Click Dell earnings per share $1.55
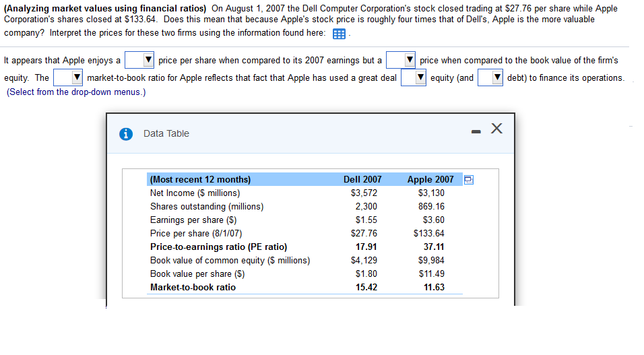 point(366,220)
